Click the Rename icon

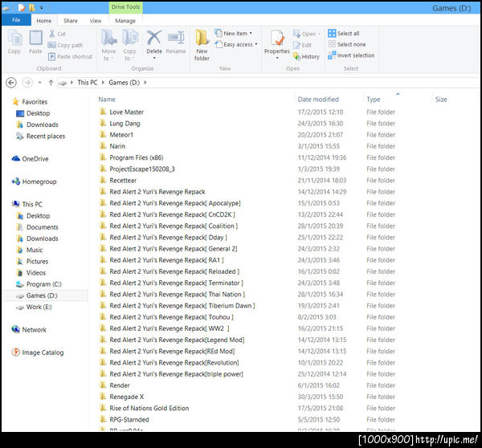(x=176, y=38)
